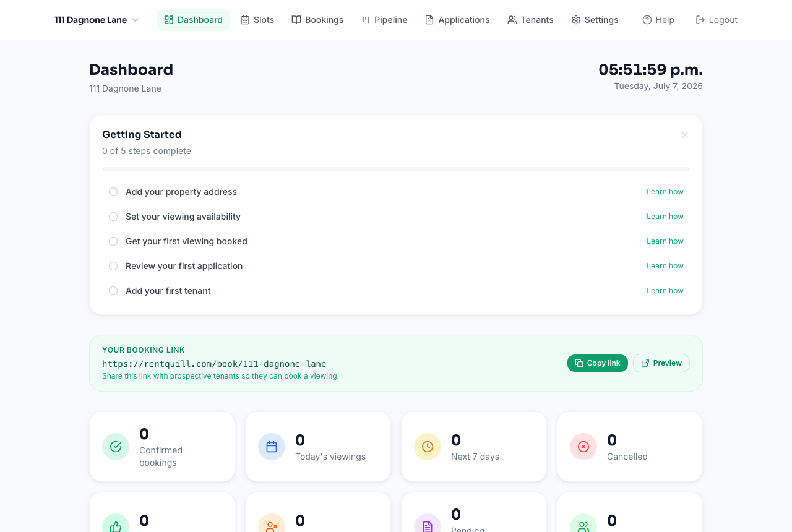The image size is (792, 532).
Task: Dismiss the Getting Started card
Action: pyautogui.click(x=685, y=135)
